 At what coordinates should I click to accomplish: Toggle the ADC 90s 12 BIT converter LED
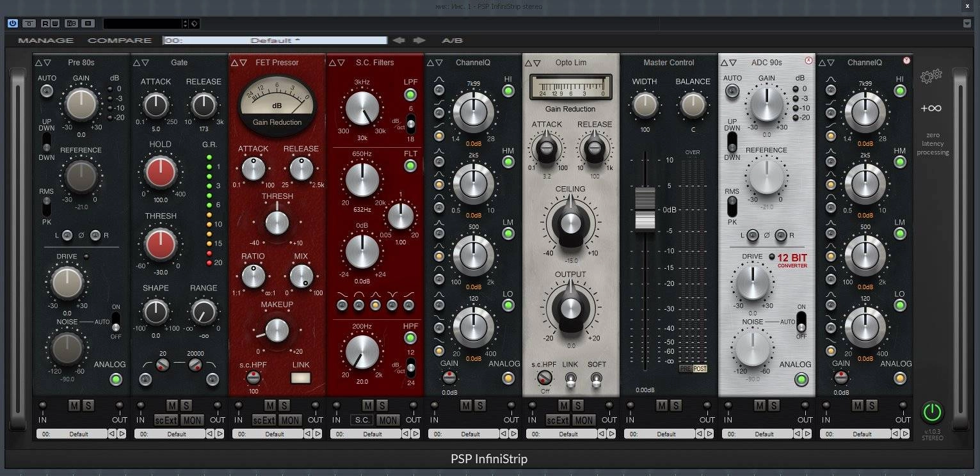771,257
